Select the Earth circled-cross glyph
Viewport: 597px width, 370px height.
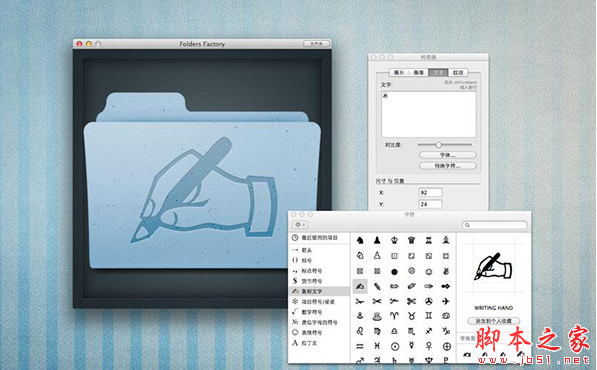coord(447,346)
